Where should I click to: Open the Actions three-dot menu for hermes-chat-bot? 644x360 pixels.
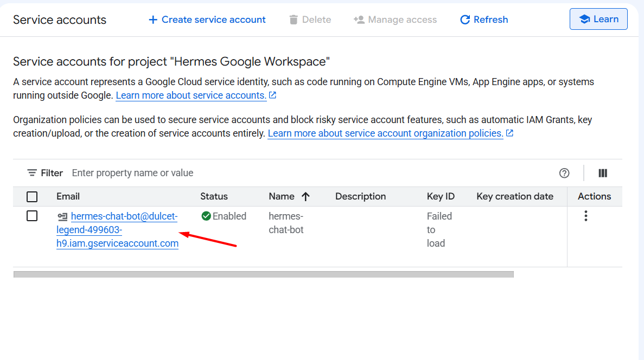586,216
